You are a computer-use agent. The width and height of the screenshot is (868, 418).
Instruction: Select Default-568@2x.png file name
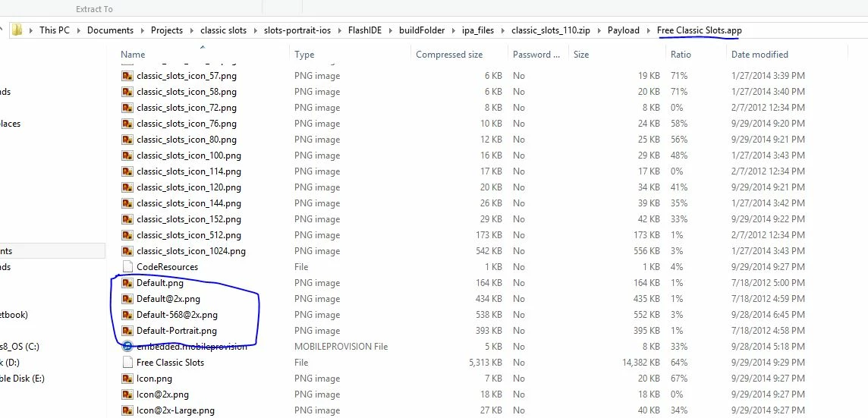click(177, 315)
